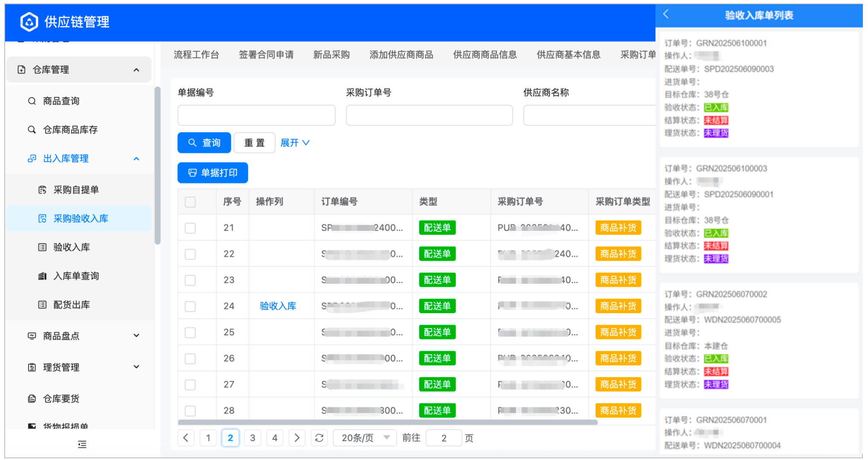Viewport: 868px width, 460px height.
Task: Click the magnifier icon in 查询 button
Action: (192, 143)
